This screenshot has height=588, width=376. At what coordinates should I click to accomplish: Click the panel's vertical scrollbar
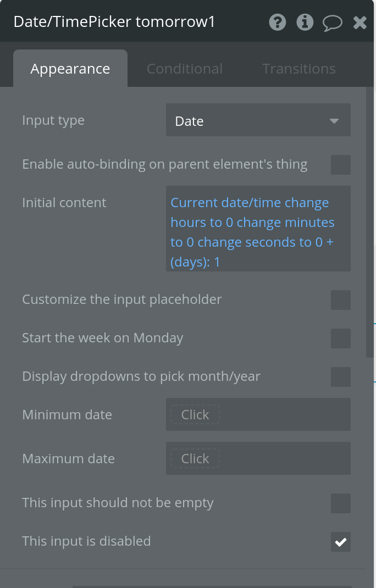370,220
